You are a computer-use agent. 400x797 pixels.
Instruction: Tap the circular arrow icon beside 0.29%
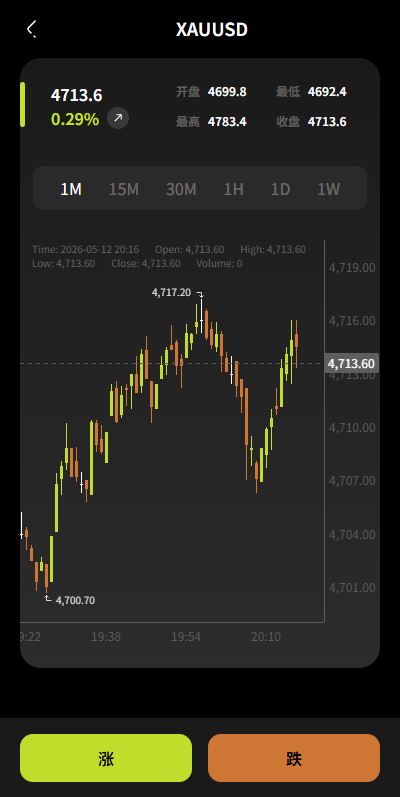click(x=118, y=118)
